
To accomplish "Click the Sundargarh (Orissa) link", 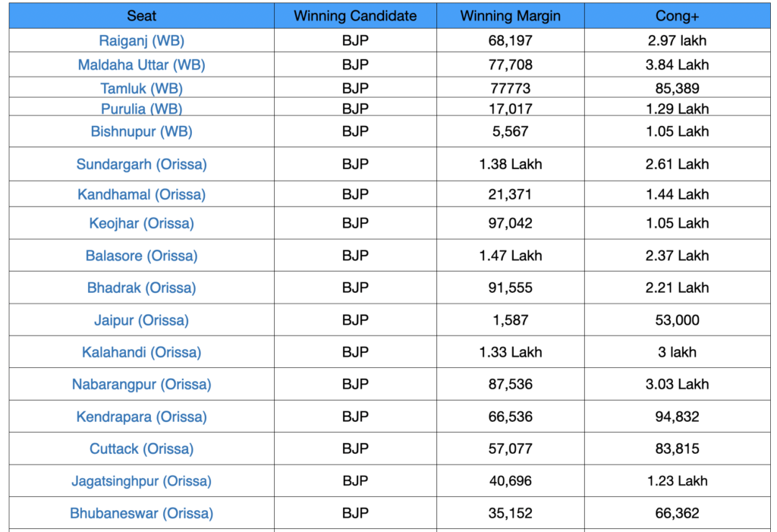I will pos(142,164).
